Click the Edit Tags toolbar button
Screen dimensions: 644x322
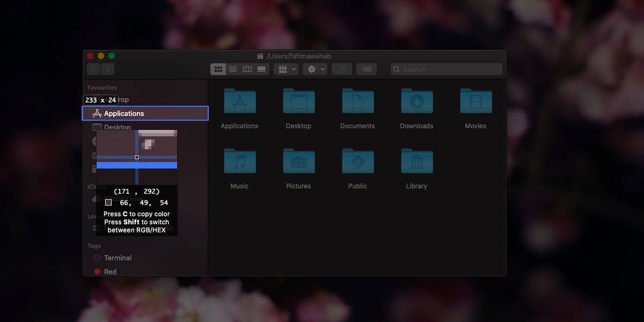click(x=366, y=69)
